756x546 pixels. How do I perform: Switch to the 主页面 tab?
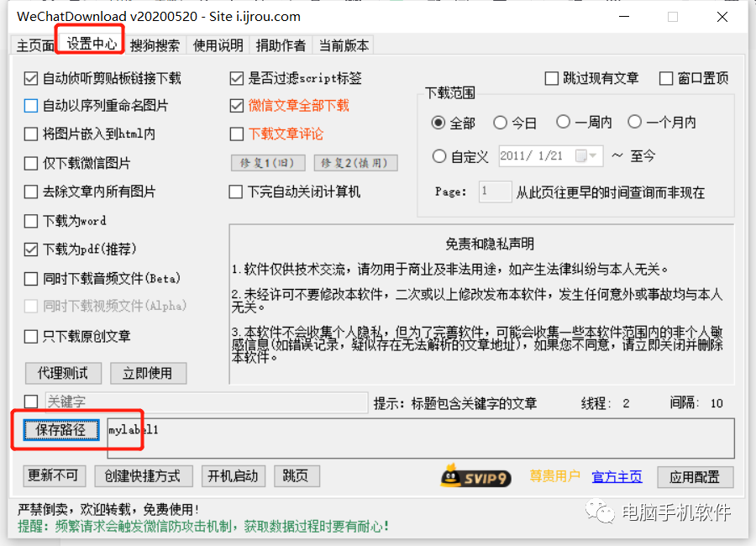[x=34, y=45]
